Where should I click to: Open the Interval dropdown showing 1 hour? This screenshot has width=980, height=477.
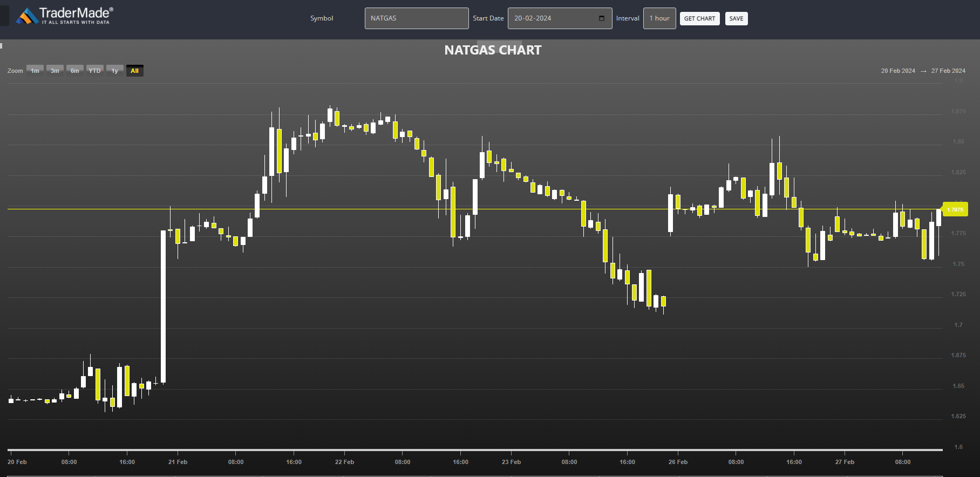click(659, 18)
